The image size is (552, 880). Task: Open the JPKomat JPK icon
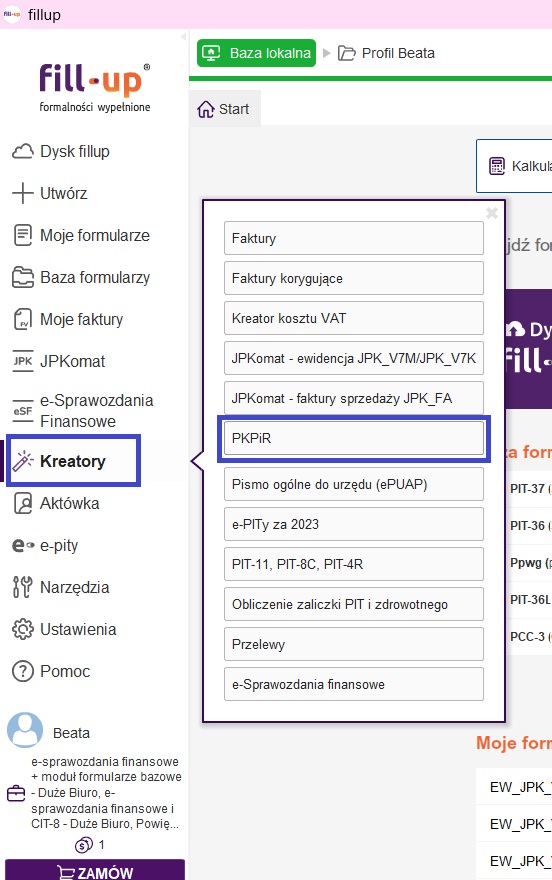[22, 361]
